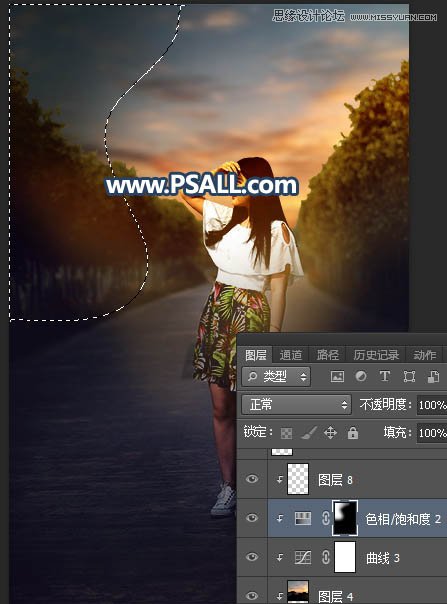The image size is (447, 604).
Task: Filter layers by smart object icon
Action: [434, 376]
